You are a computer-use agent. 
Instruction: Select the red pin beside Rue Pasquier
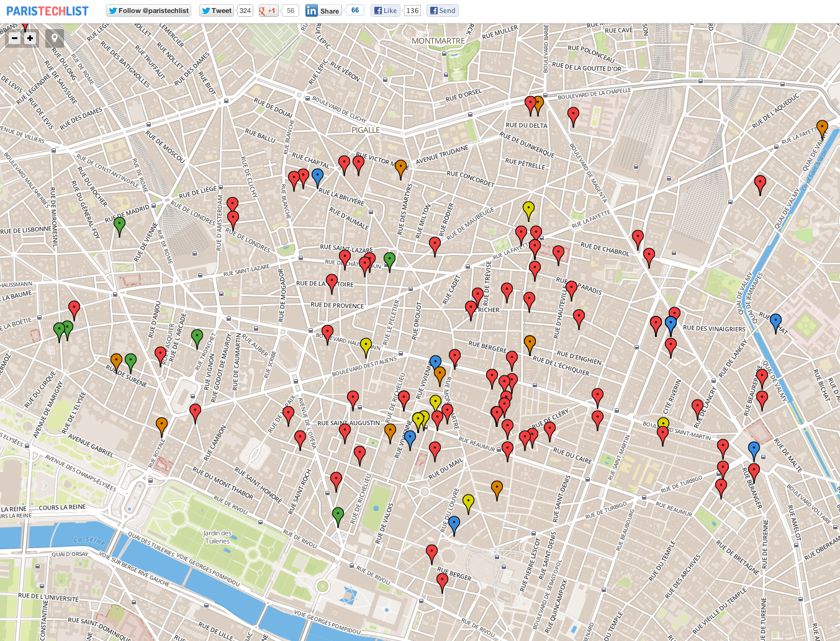coord(160,356)
